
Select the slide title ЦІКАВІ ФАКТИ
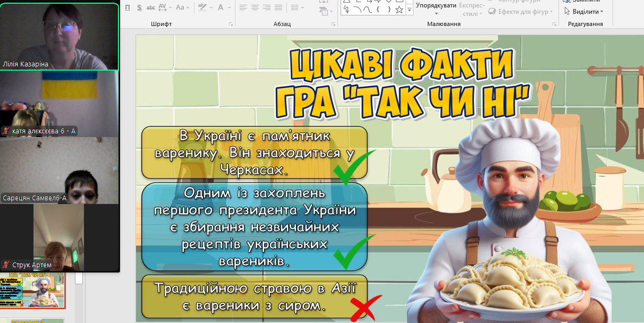point(402,66)
